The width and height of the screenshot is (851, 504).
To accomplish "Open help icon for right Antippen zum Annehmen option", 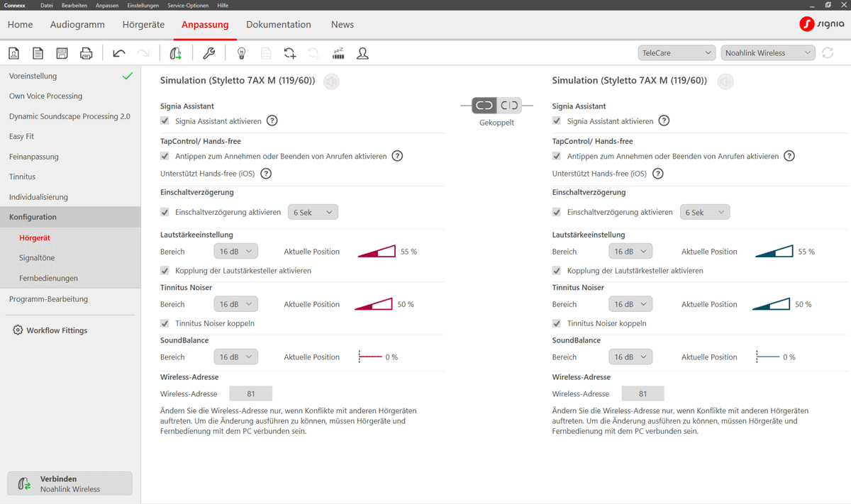I will [x=789, y=156].
